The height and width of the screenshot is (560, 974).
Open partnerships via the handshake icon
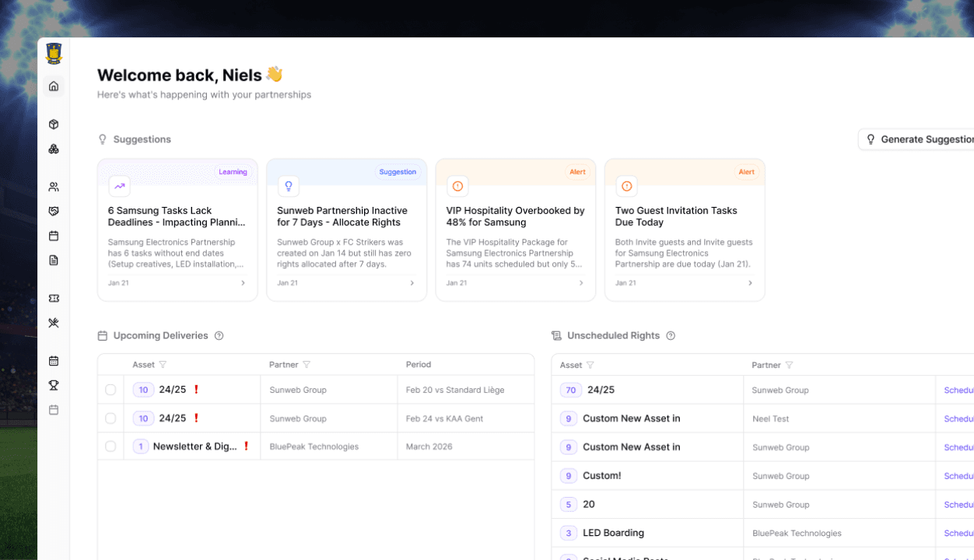pyautogui.click(x=53, y=211)
